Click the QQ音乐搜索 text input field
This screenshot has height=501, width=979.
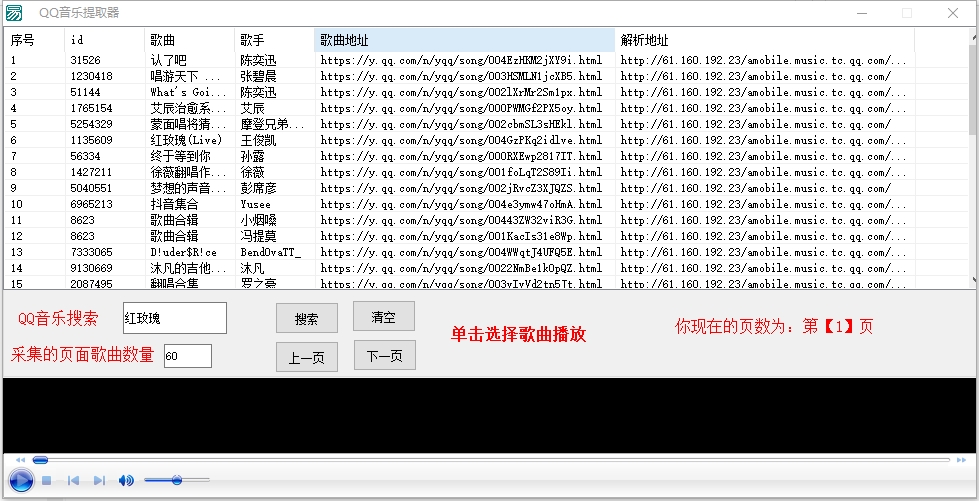coord(175,318)
